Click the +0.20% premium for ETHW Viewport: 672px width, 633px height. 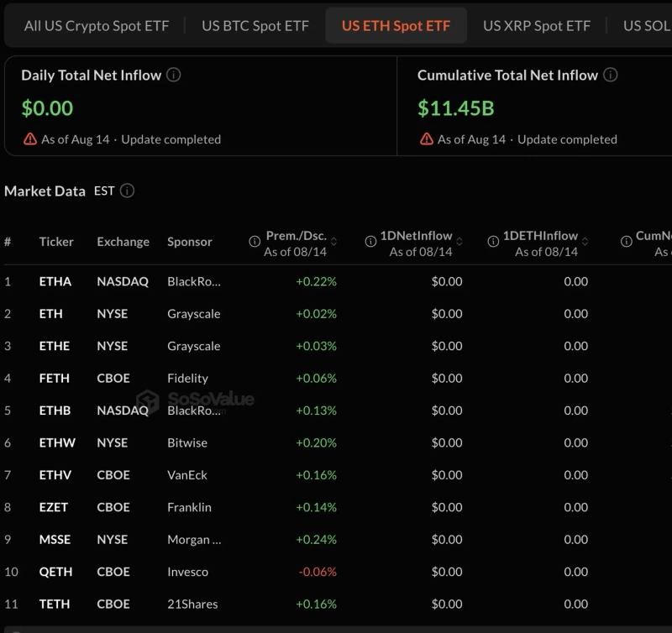(317, 442)
